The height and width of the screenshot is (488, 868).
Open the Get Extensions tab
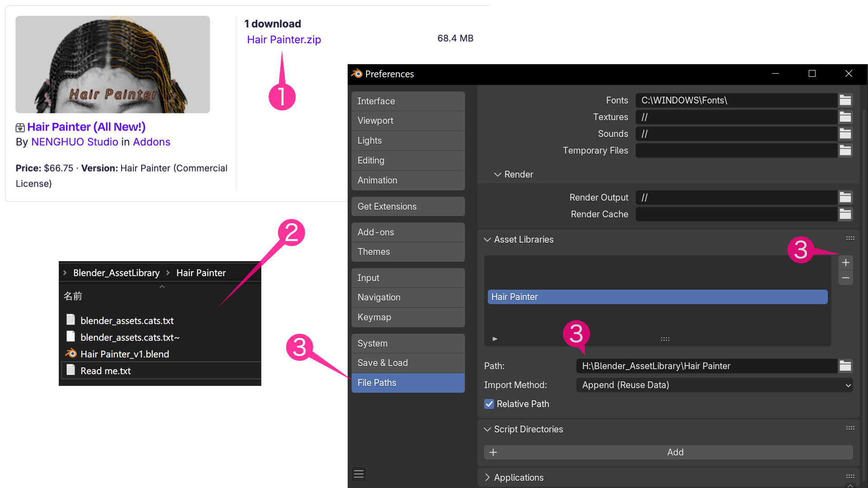point(408,206)
